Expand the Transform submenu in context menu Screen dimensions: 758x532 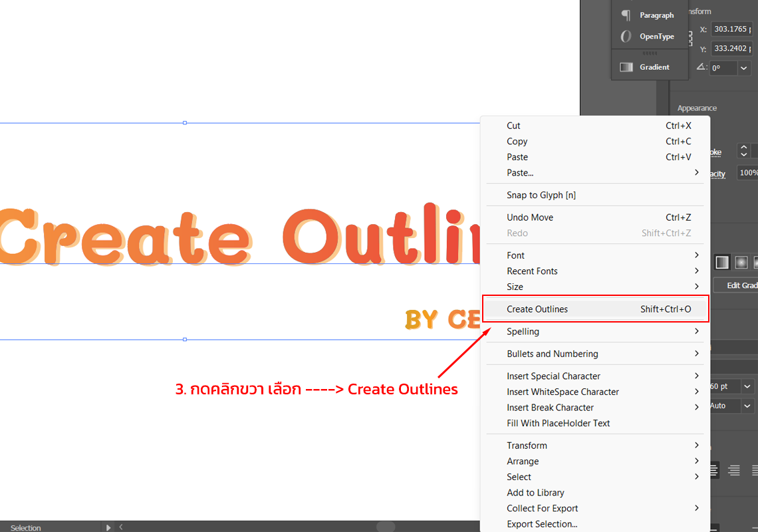tap(696, 446)
